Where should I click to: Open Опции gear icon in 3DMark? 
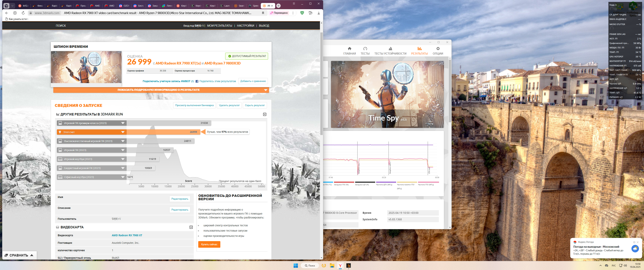[438, 49]
